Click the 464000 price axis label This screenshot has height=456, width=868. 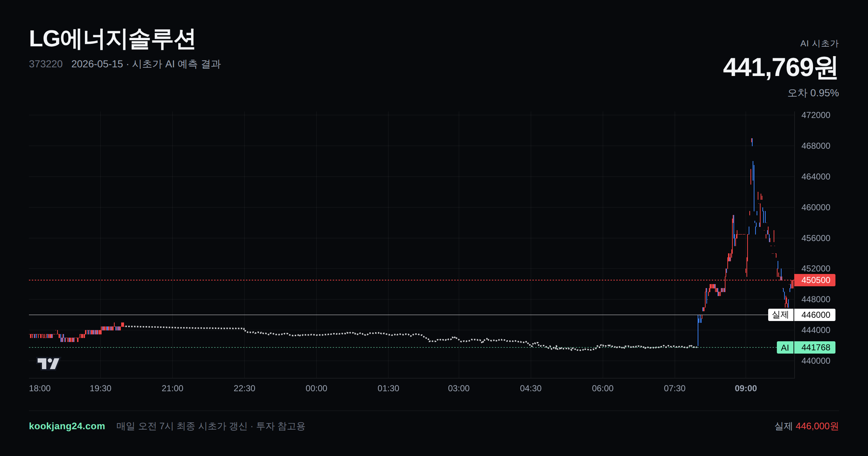(x=816, y=177)
